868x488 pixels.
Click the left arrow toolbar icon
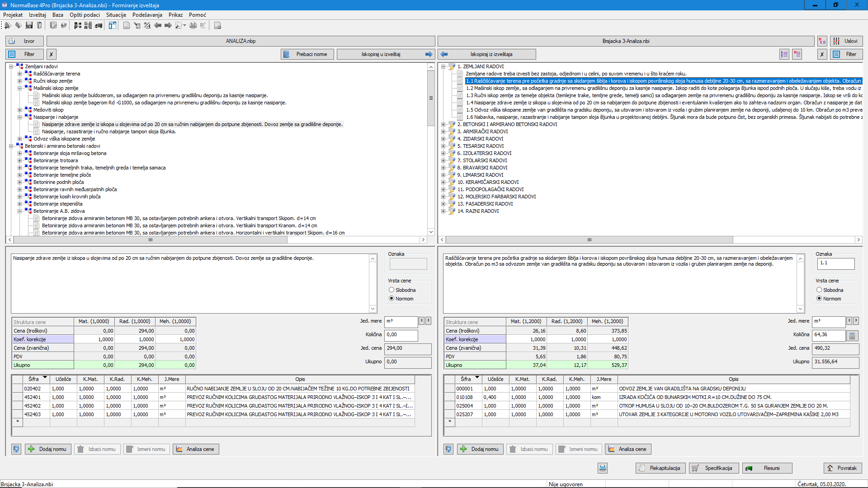[x=157, y=26]
